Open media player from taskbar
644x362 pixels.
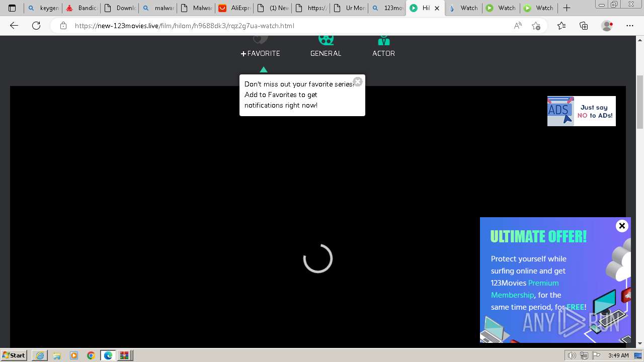(x=74, y=355)
